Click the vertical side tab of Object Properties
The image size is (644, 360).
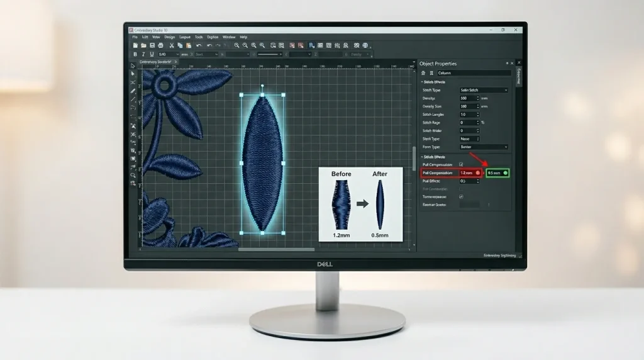tap(519, 76)
